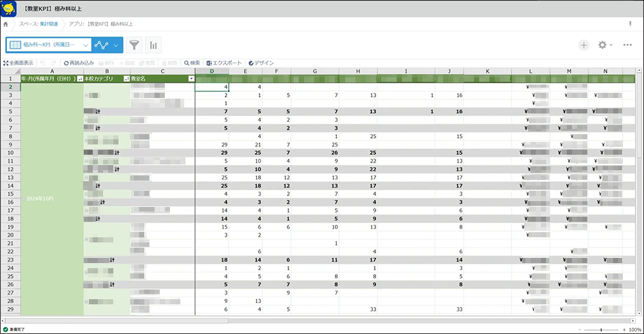The width and height of the screenshot is (644, 334).
Task: Open app settings gear icon
Action: pyautogui.click(x=602, y=45)
